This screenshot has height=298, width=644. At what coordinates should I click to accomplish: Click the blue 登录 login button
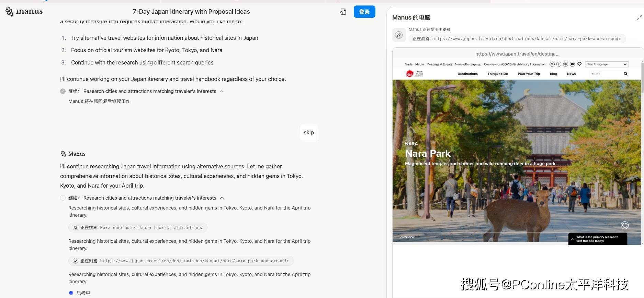(364, 12)
